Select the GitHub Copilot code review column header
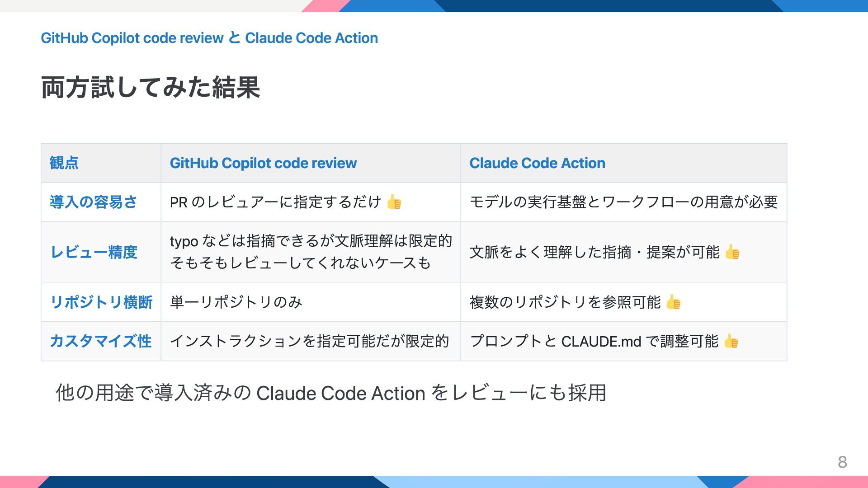 coord(263,163)
